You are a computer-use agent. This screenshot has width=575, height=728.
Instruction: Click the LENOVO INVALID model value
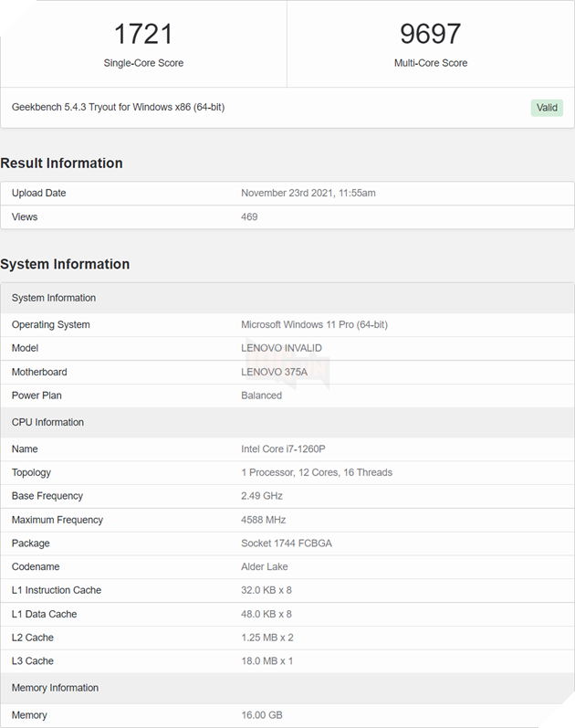point(281,348)
